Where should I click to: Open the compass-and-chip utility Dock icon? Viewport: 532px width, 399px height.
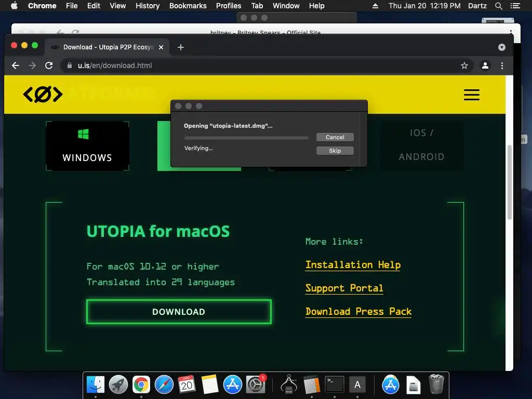pos(289,385)
